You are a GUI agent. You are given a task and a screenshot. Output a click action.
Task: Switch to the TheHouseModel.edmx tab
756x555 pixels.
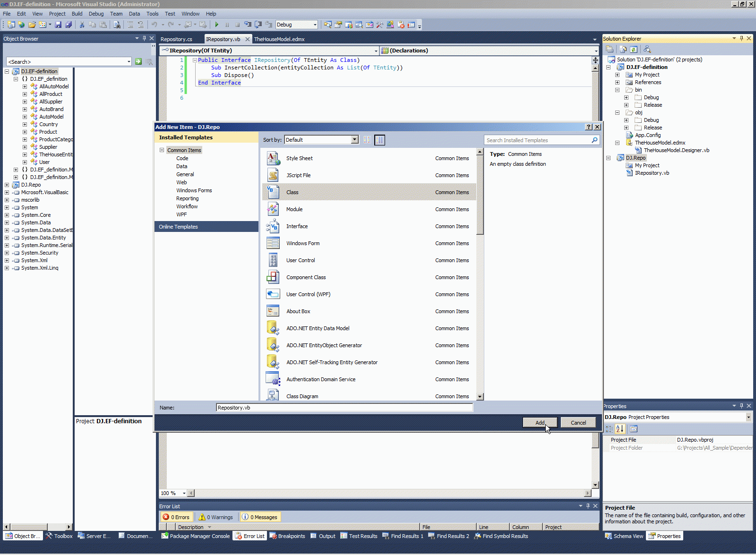279,39
